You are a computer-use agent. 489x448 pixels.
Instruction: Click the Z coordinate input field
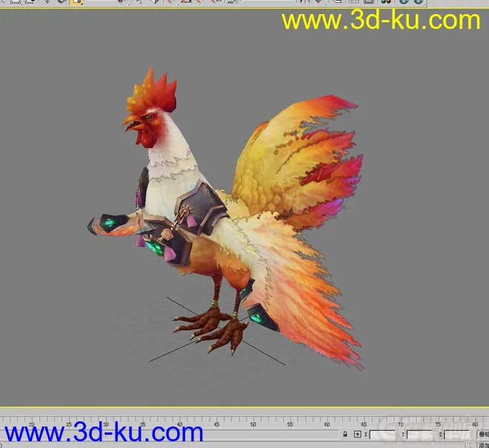(457, 434)
